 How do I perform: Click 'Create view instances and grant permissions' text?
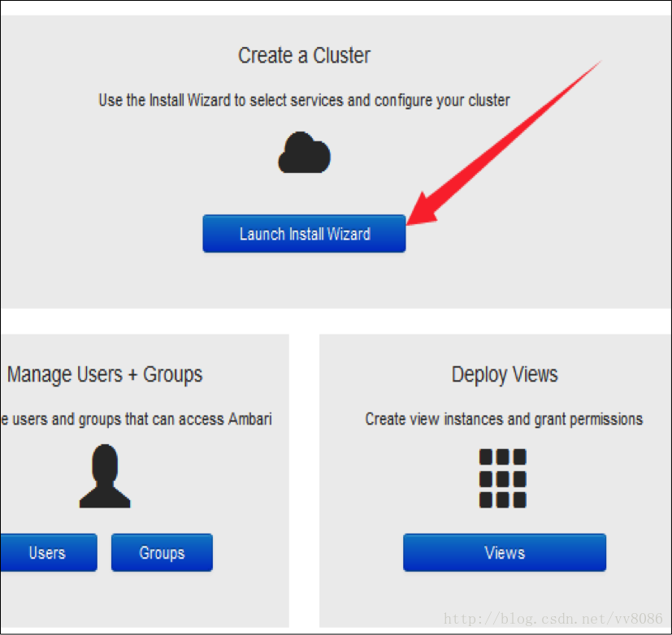(x=504, y=419)
